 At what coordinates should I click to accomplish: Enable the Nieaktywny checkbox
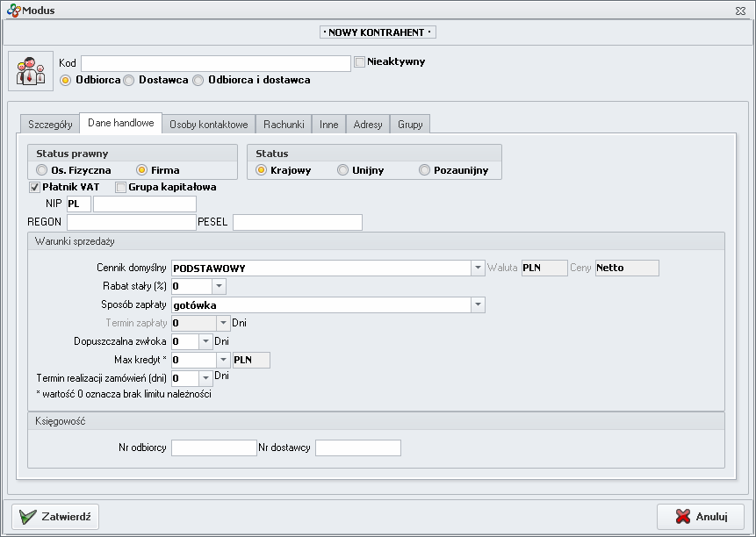[360, 62]
